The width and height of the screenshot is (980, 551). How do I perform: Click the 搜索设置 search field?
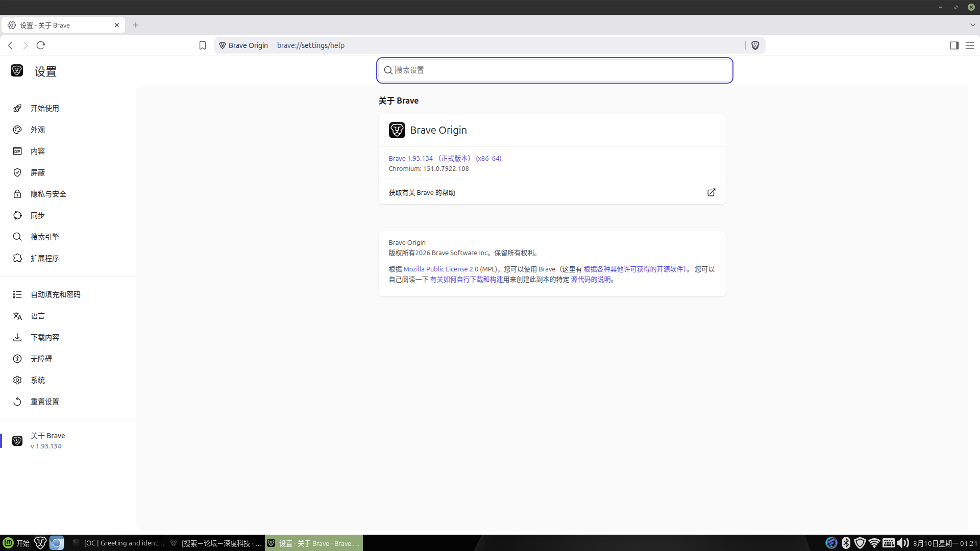coord(555,70)
